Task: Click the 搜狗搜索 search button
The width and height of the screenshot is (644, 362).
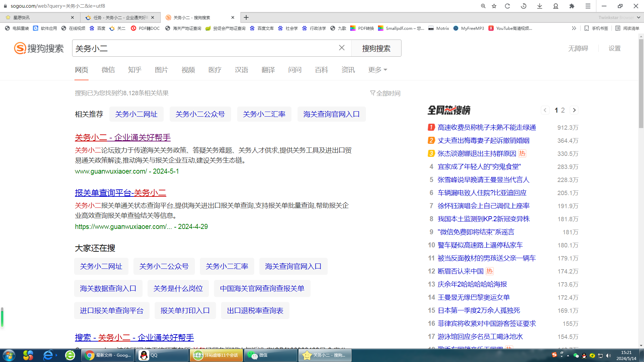Action: point(376,48)
